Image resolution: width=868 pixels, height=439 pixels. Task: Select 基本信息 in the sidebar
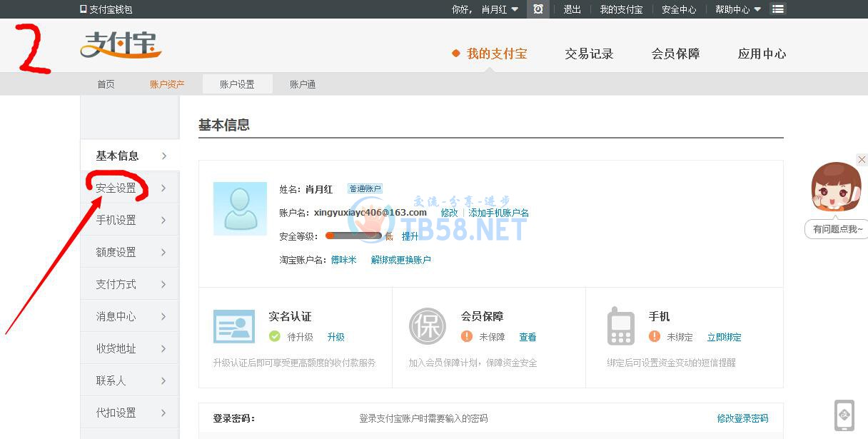pyautogui.click(x=130, y=156)
